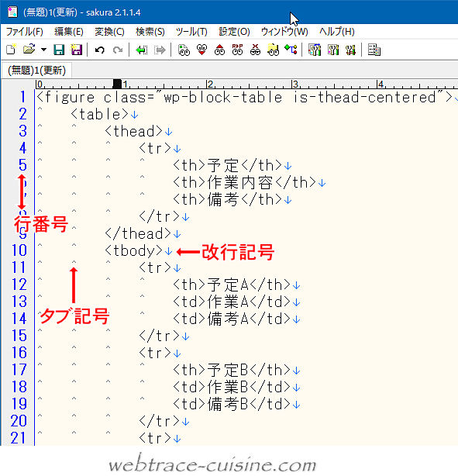Search previous with the up-arrow binoculars icon
The height and width of the screenshot is (476, 458).
click(219, 50)
